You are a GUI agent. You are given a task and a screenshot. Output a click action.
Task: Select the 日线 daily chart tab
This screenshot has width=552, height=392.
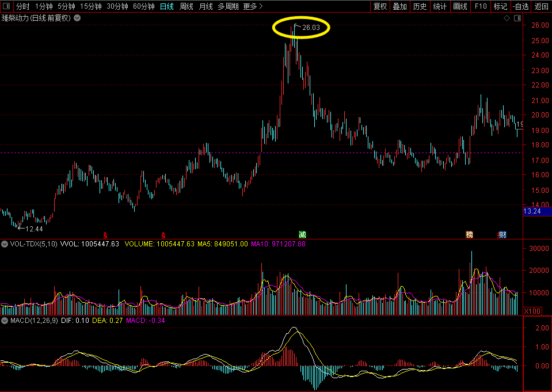click(167, 6)
